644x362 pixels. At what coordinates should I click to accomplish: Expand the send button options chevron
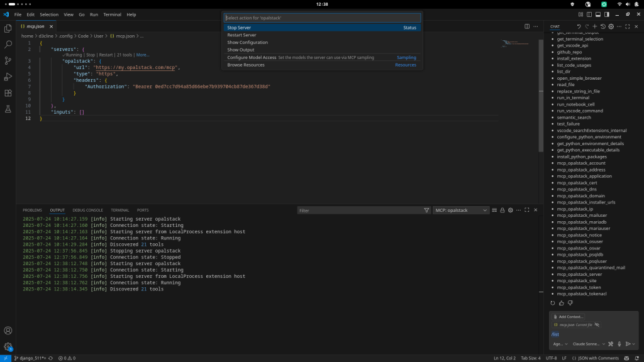click(x=634, y=344)
